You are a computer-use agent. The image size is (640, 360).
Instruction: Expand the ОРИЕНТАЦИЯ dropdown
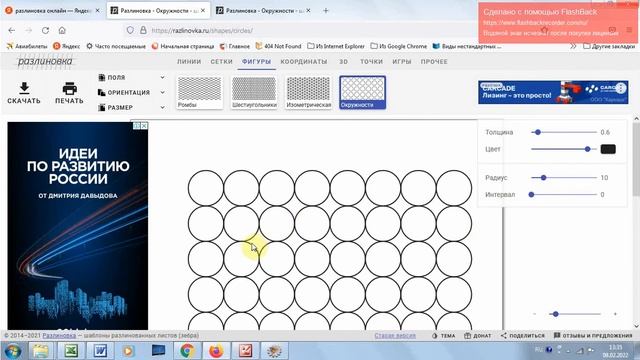[131, 93]
